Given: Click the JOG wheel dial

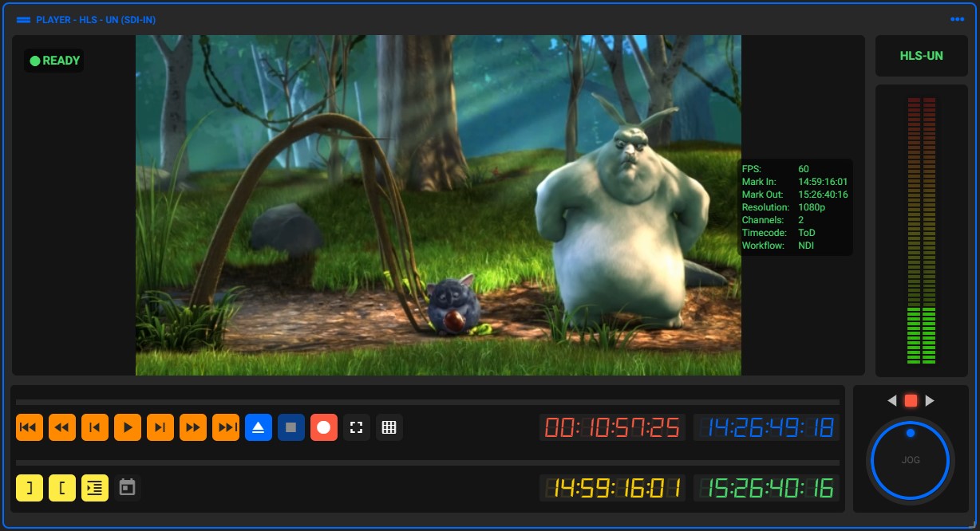Looking at the screenshot, I should click(911, 460).
